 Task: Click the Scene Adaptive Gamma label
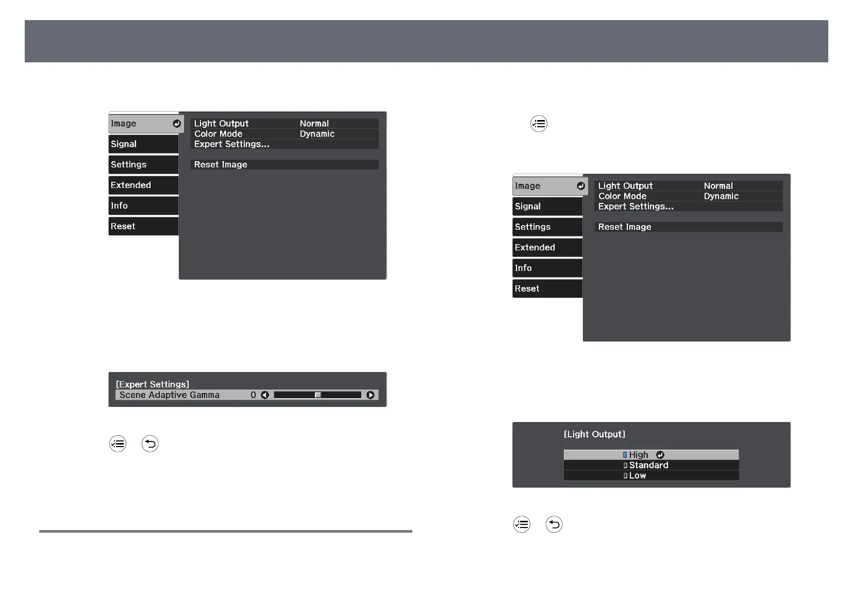pyautogui.click(x=170, y=395)
